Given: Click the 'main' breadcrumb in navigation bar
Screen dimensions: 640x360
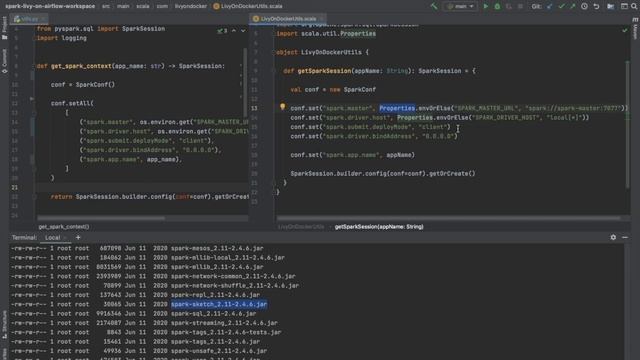Looking at the screenshot, I should [x=123, y=6].
